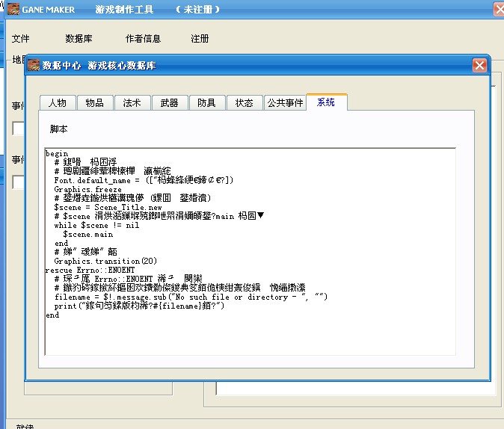Image resolution: width=504 pixels, height=429 pixels.
Task: Click the 'begin' line in script
Action: pyautogui.click(x=57, y=154)
